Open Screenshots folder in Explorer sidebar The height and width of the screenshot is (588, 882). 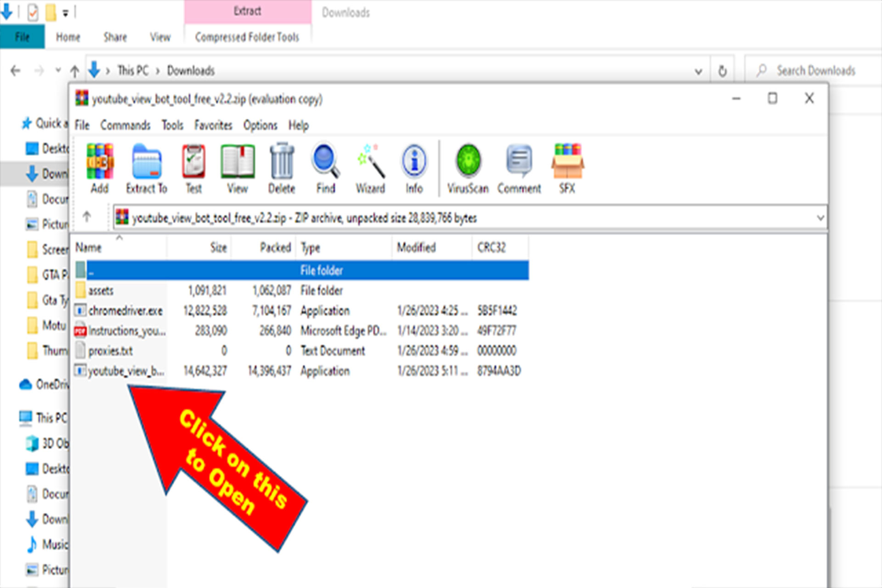point(48,249)
